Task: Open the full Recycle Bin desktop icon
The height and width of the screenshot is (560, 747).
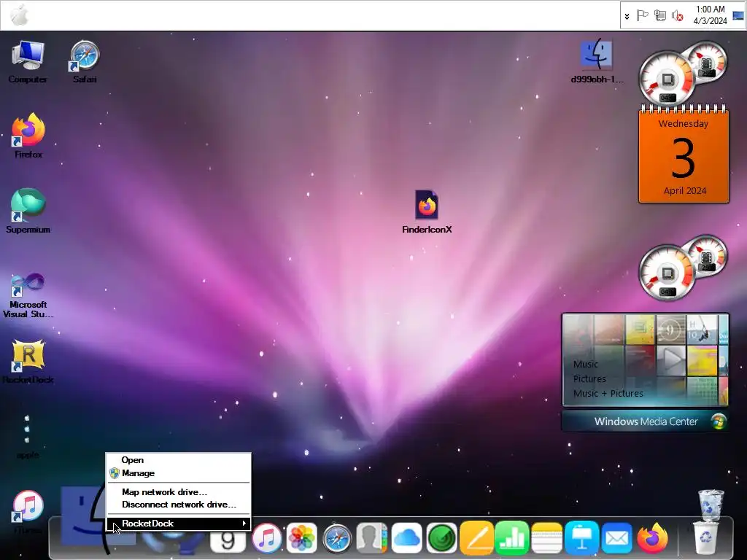Action: click(711, 506)
